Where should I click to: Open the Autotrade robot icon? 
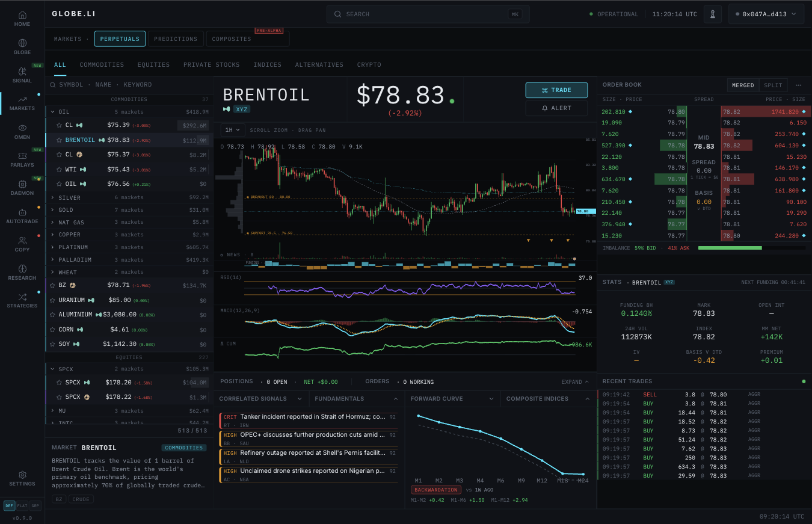(x=22, y=216)
